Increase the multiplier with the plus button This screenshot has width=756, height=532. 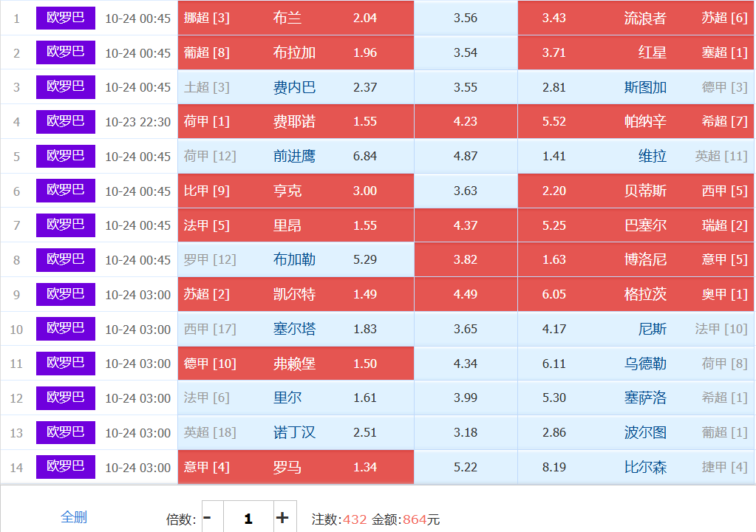[282, 518]
